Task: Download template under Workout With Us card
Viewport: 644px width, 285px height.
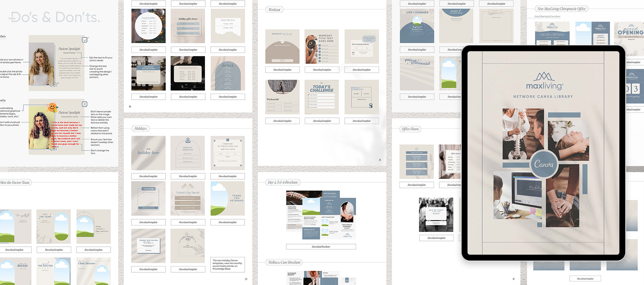Action: point(282,70)
